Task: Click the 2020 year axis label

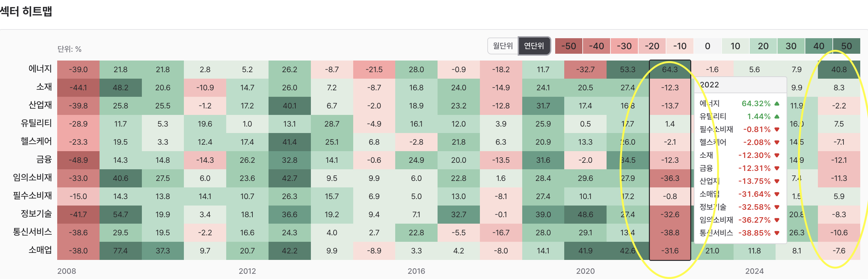Action: (x=585, y=271)
